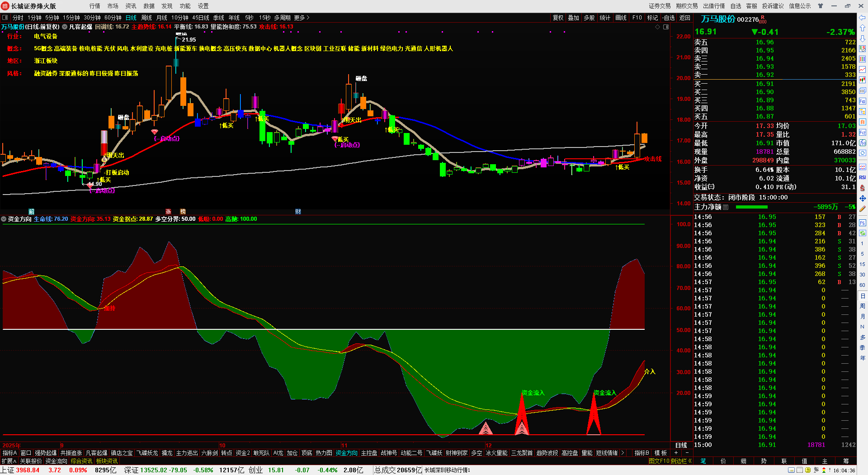Click the 图文F10 button
Image resolution: width=868 pixels, height=475 pixels.
point(659,461)
